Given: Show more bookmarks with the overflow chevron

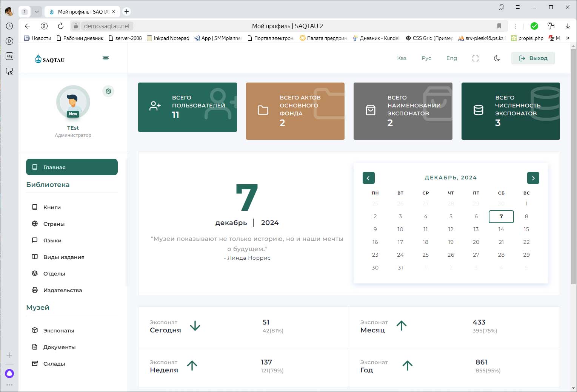Looking at the screenshot, I should [x=568, y=38].
